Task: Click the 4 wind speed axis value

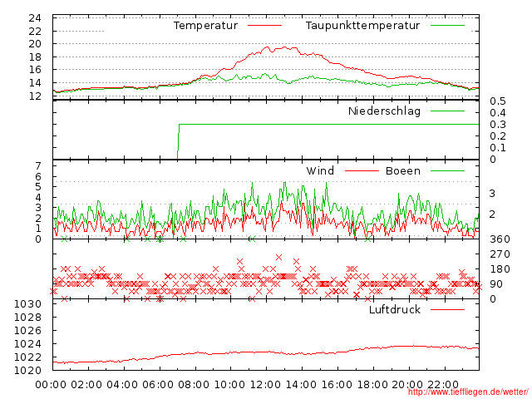Action: 38,198
